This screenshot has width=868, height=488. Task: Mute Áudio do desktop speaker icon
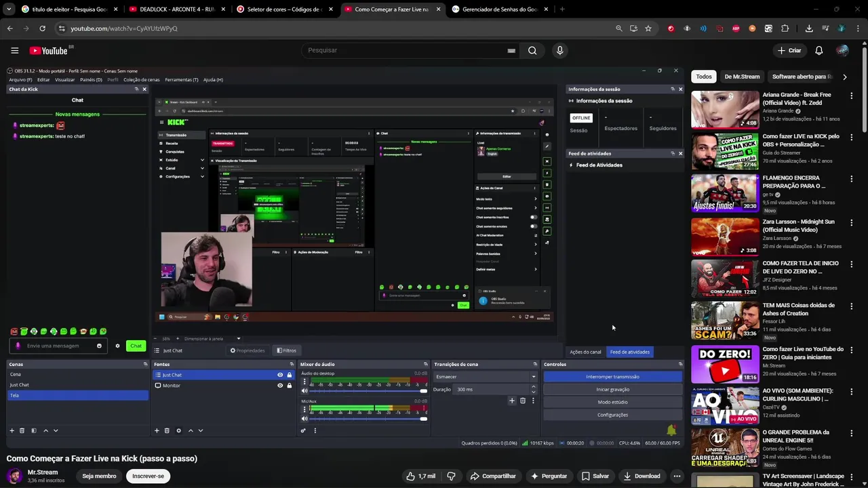(x=304, y=391)
